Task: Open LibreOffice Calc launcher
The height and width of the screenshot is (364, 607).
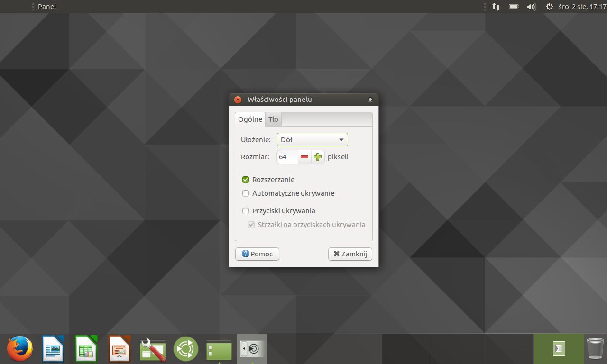Action: point(86,349)
